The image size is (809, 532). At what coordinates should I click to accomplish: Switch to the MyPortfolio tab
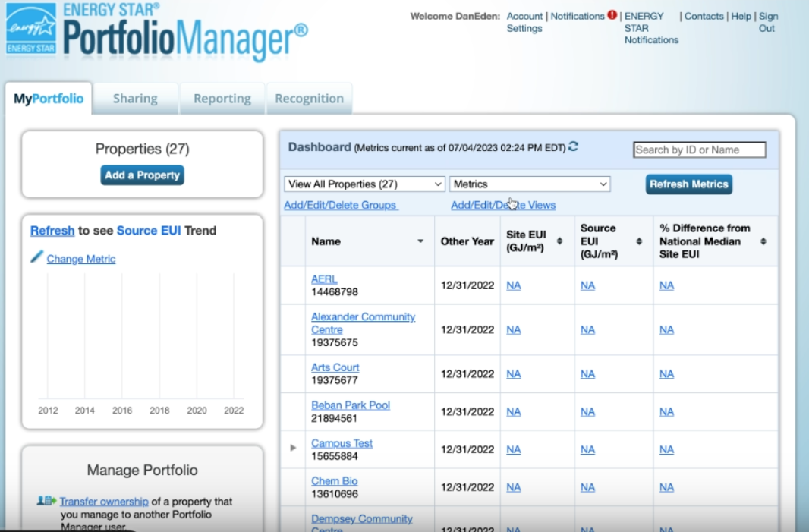coord(49,99)
